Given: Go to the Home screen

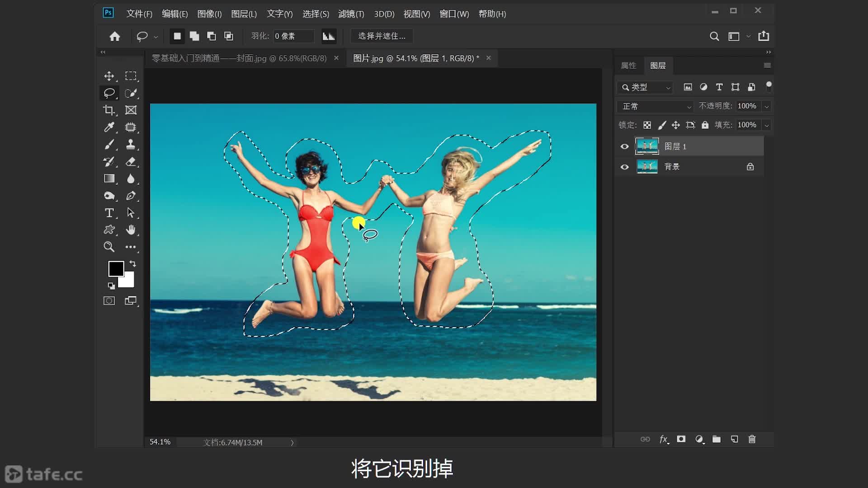Looking at the screenshot, I should [x=115, y=36].
